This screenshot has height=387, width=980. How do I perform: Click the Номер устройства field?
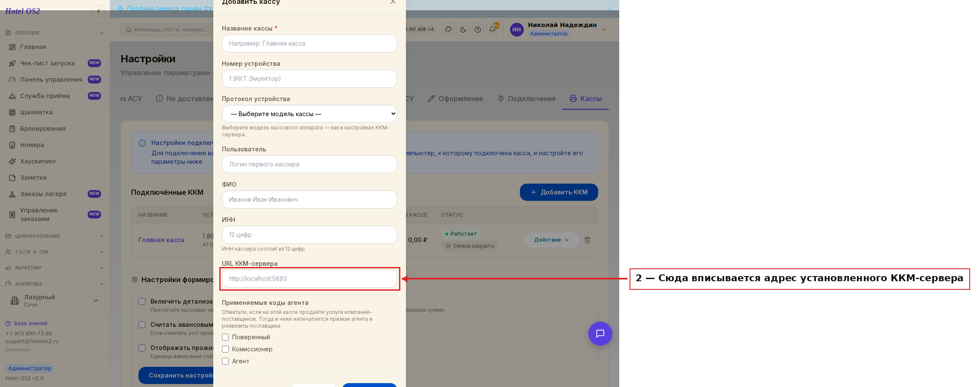coord(310,79)
